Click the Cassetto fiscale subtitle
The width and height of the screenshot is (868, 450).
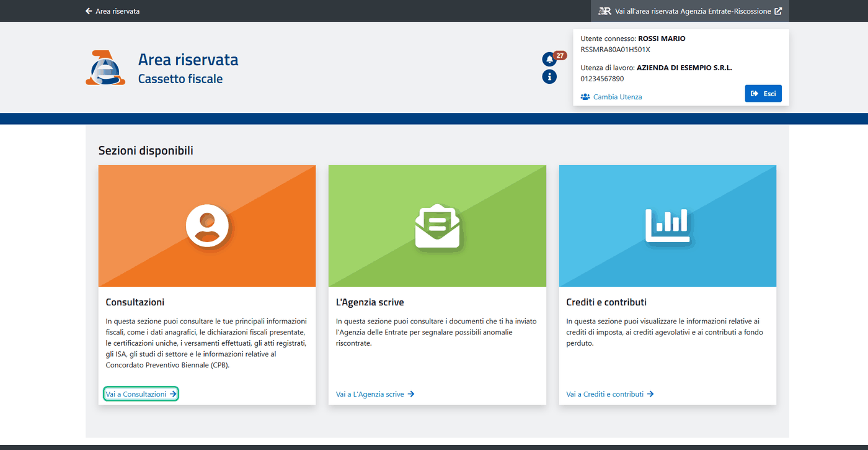point(180,79)
